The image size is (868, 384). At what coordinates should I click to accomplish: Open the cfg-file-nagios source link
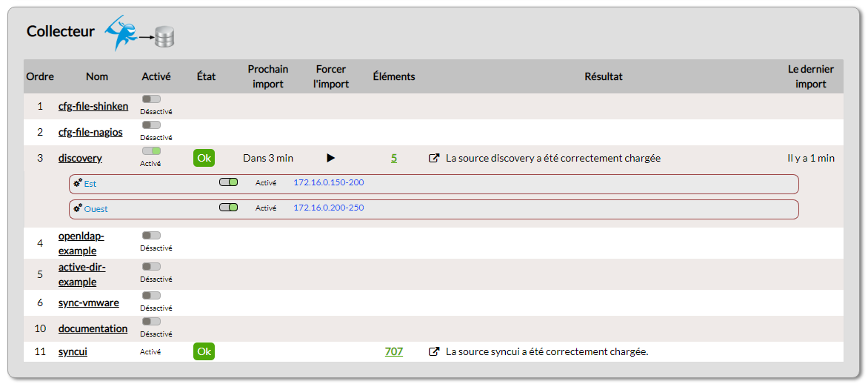coord(90,132)
